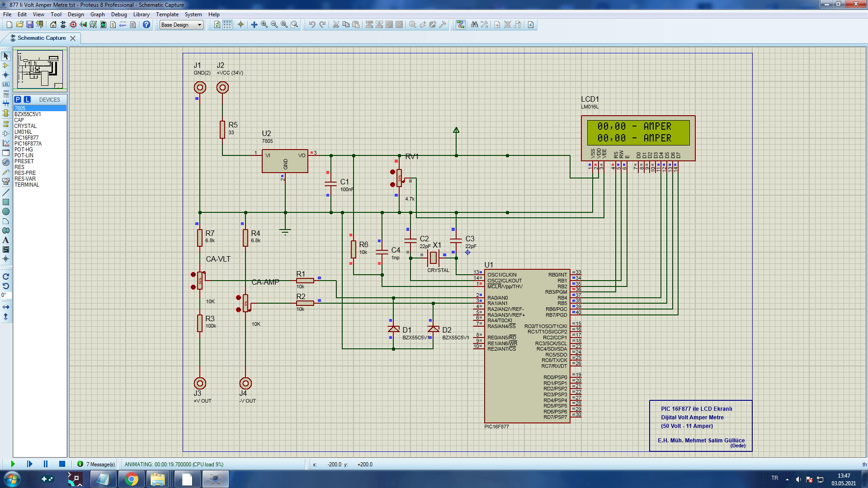Pause the running simulation
Viewport: 868px width, 488px height.
(x=46, y=464)
